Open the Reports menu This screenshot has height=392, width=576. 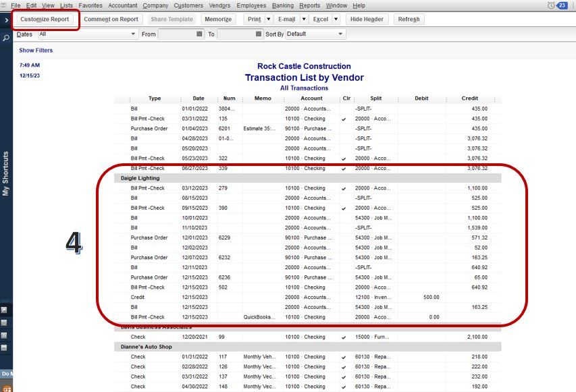(310, 5)
